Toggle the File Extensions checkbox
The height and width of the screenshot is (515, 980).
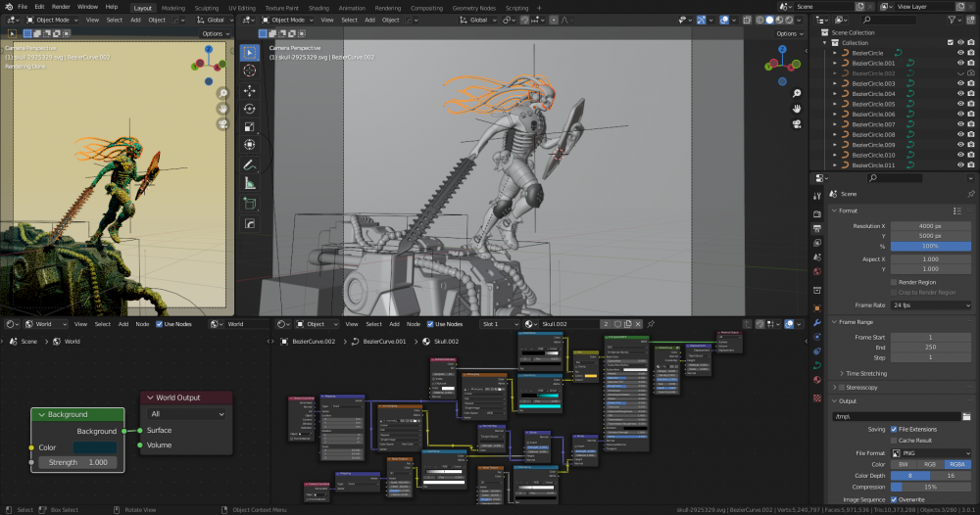[894, 430]
